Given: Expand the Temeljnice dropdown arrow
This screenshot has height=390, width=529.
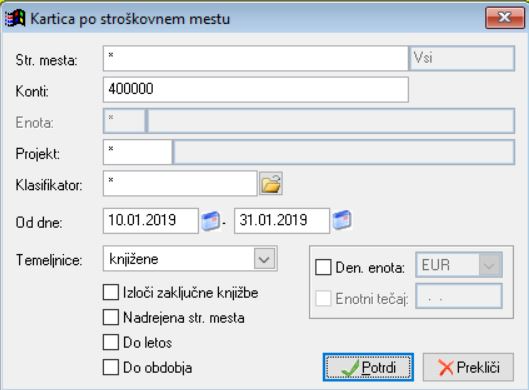Looking at the screenshot, I should click(264, 259).
